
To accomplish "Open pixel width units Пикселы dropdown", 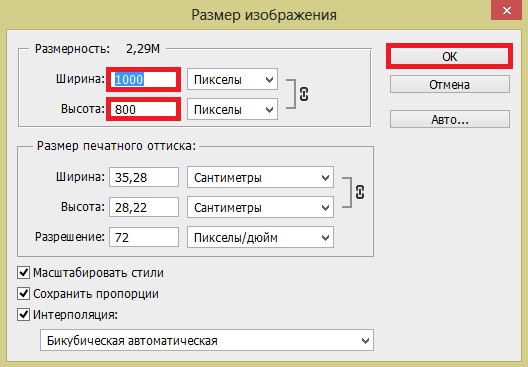I will click(x=232, y=79).
